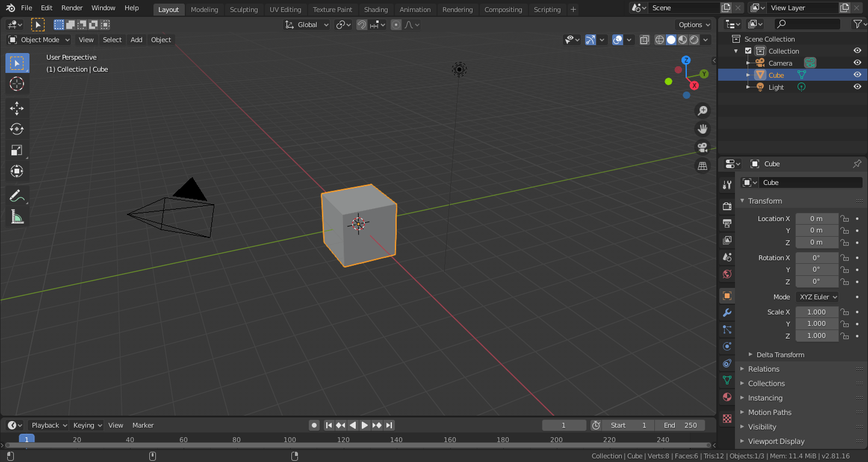Activate the Measure tool
This screenshot has height=462, width=868.
[x=17, y=216]
